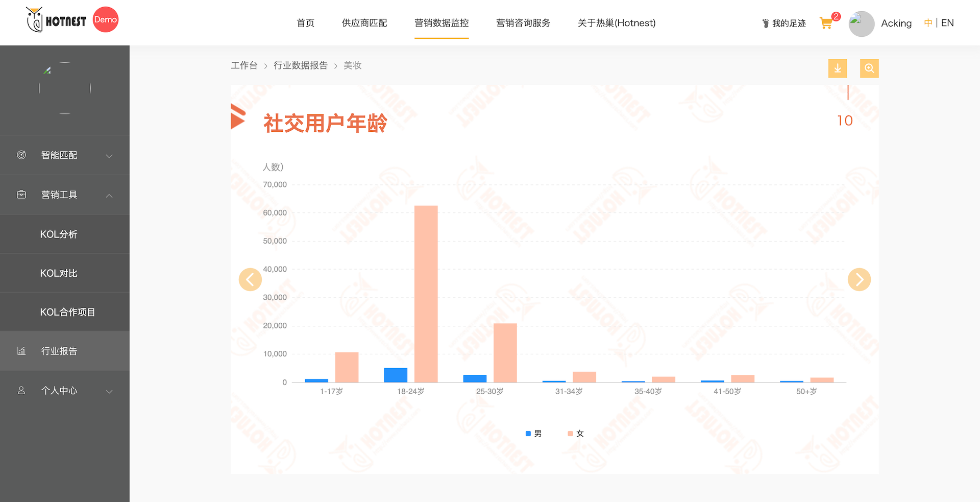This screenshot has height=502, width=980.
Task: Toggle the 女 series in chart legend
Action: click(x=576, y=434)
